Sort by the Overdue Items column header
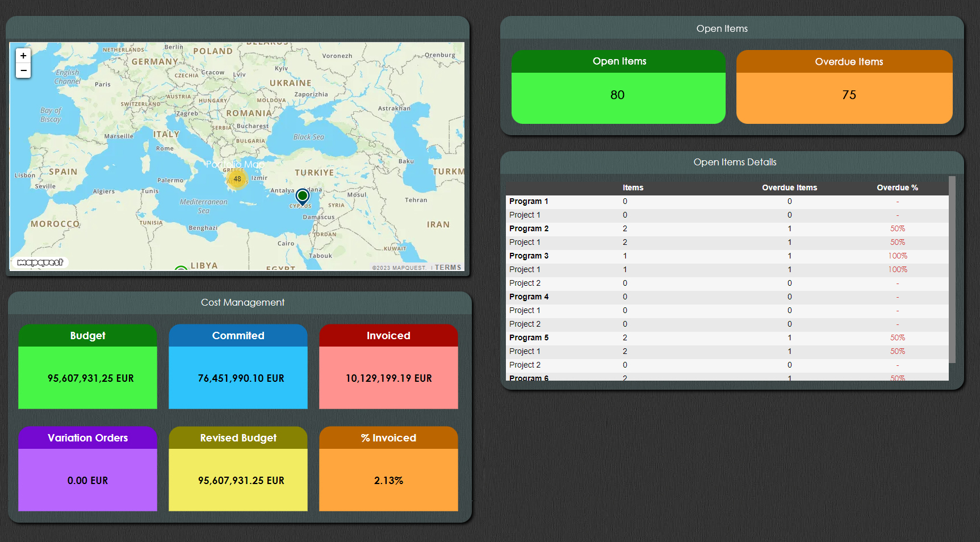980x542 pixels. [789, 187]
